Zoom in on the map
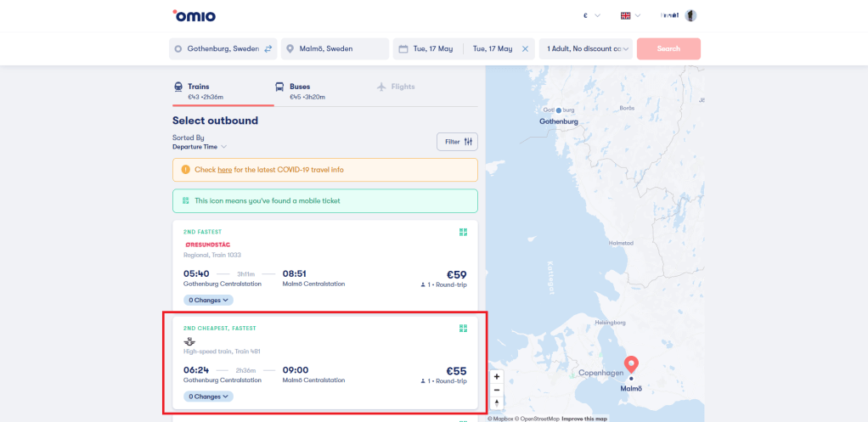Screen dimensions: 868x422 click(x=497, y=376)
